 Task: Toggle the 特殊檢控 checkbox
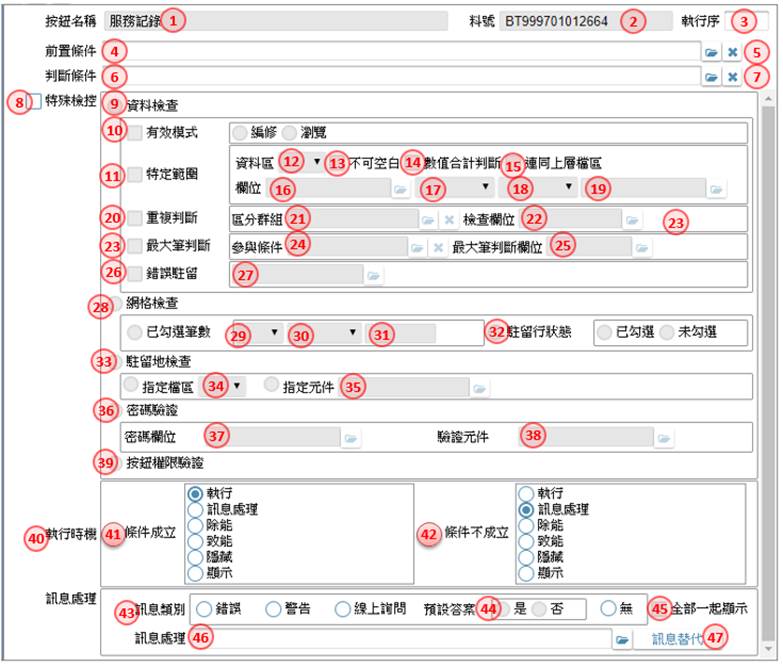(35, 102)
